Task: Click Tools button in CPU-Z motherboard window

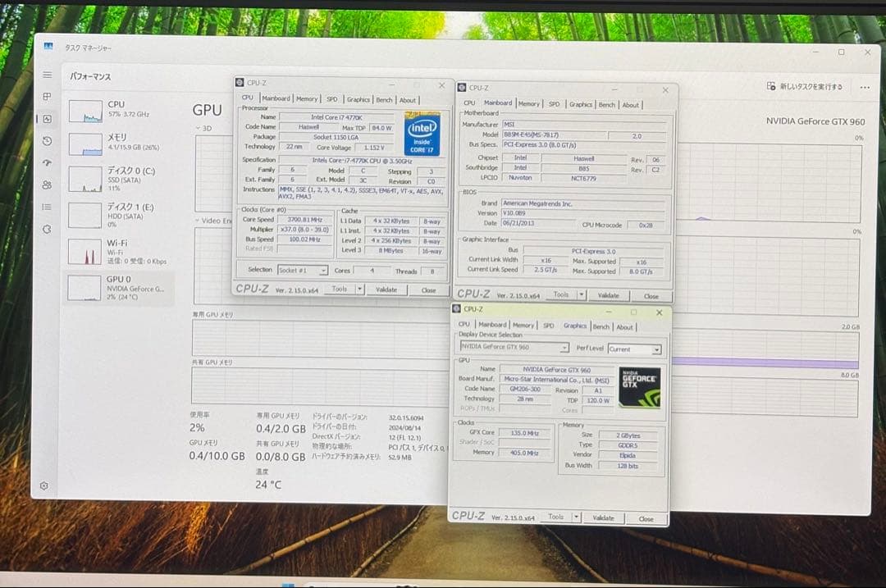Action: [561, 294]
